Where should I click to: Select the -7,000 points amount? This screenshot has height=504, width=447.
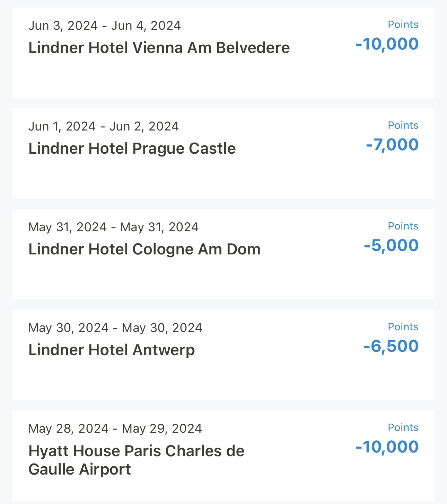(x=392, y=145)
